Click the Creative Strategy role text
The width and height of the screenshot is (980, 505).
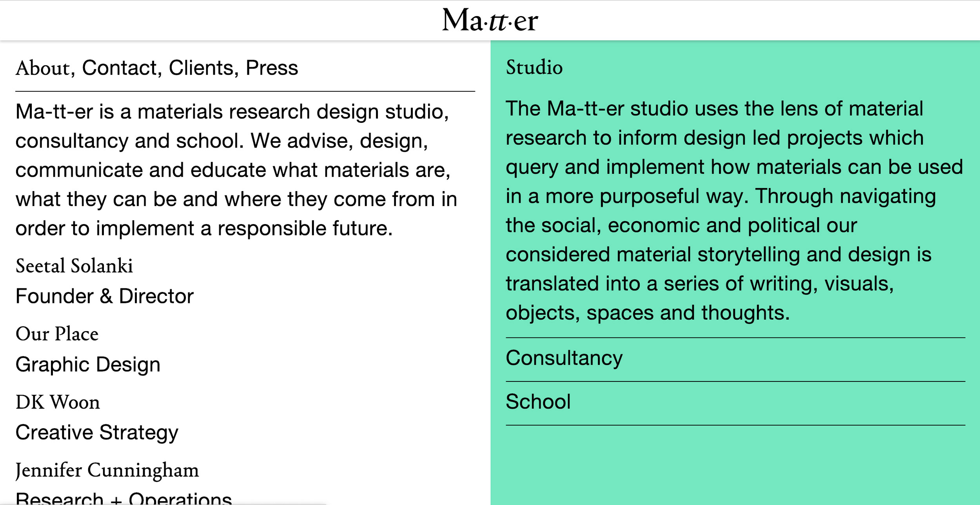[96, 432]
